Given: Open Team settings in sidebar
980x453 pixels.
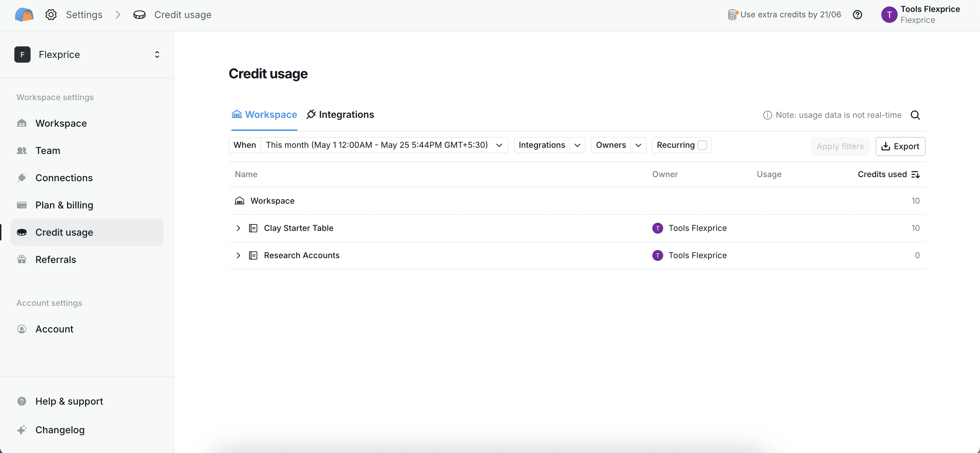Looking at the screenshot, I should click(x=87, y=150).
